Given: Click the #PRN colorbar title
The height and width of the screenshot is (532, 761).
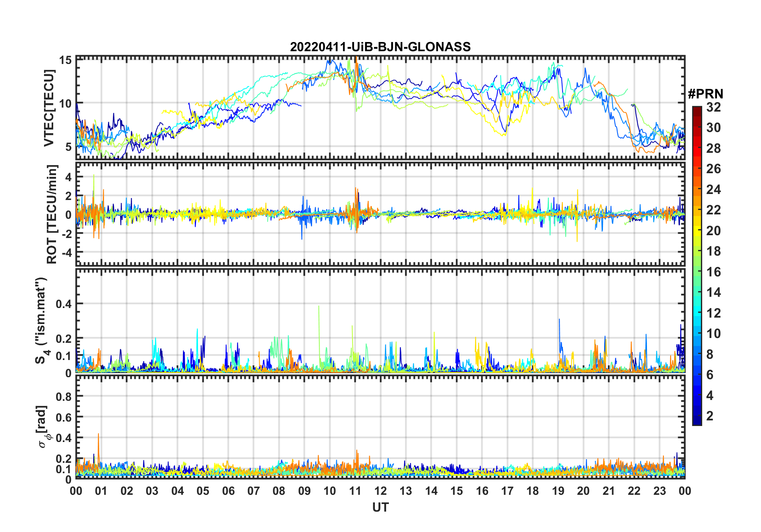Looking at the screenshot, I should click(705, 94).
